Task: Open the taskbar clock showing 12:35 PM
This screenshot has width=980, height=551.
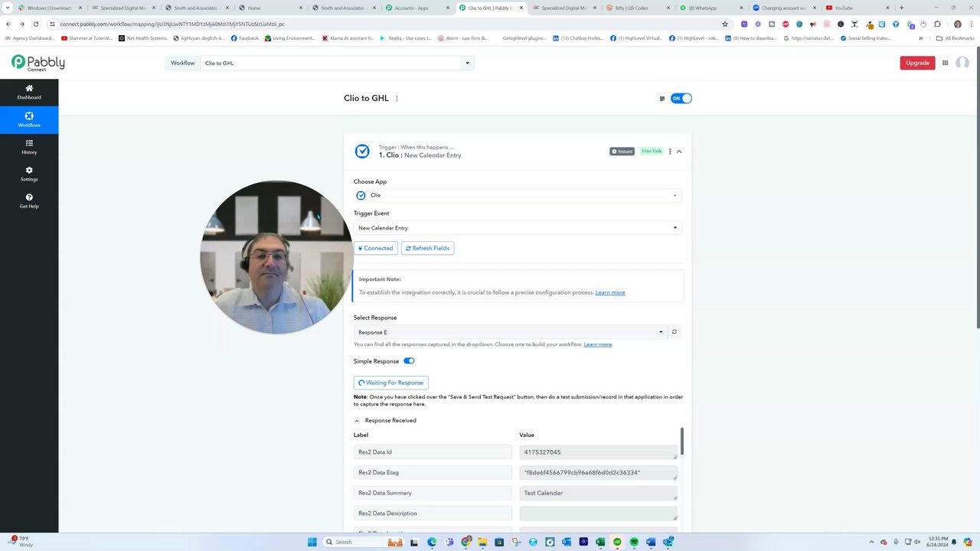Action: tap(939, 542)
